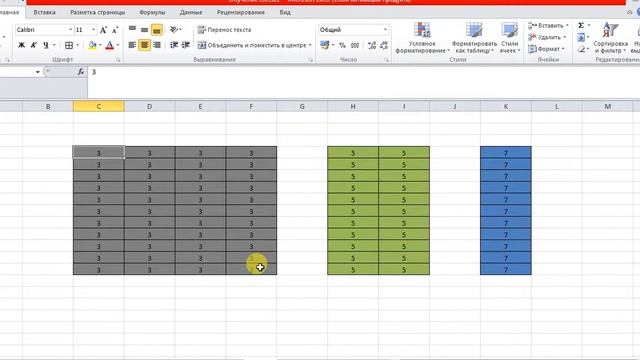Toggle bottom vertical alignment
640x360 pixels.
[157, 29]
